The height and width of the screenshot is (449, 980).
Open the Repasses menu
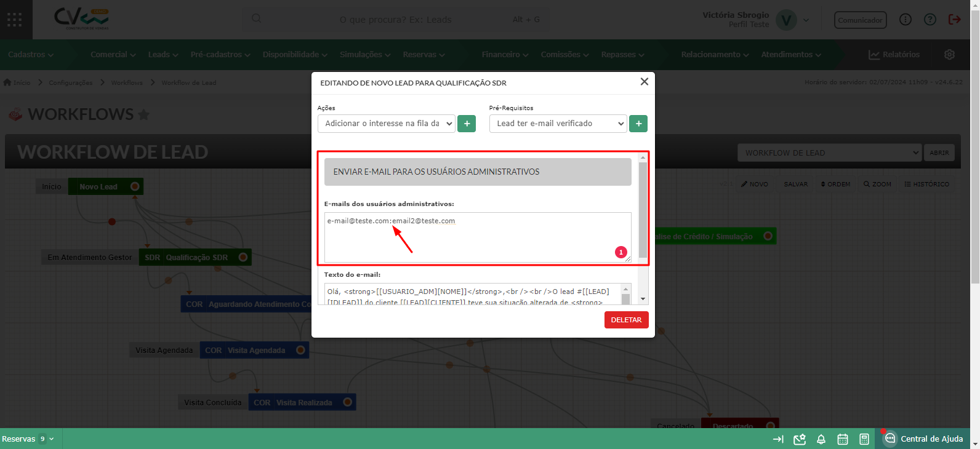click(623, 55)
